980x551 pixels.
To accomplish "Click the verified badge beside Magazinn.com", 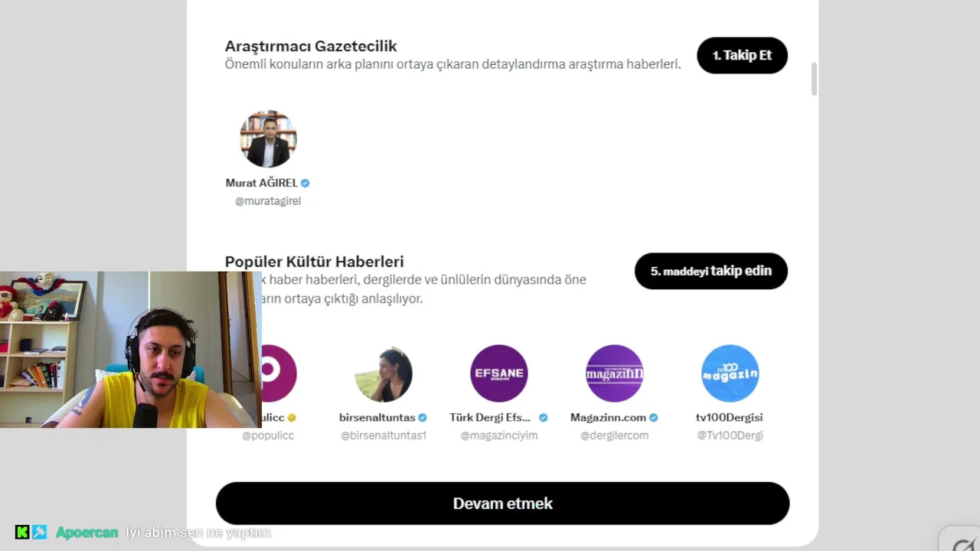I will tap(654, 418).
